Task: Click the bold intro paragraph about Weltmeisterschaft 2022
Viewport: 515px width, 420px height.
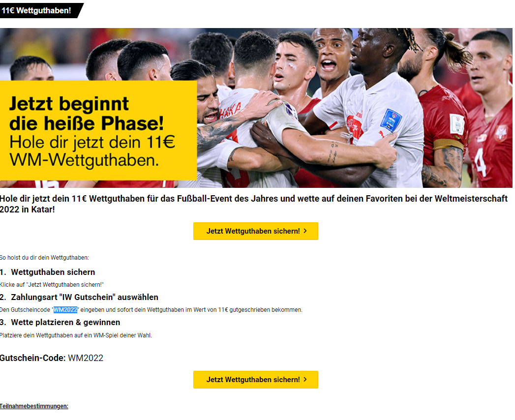Action: [254, 204]
